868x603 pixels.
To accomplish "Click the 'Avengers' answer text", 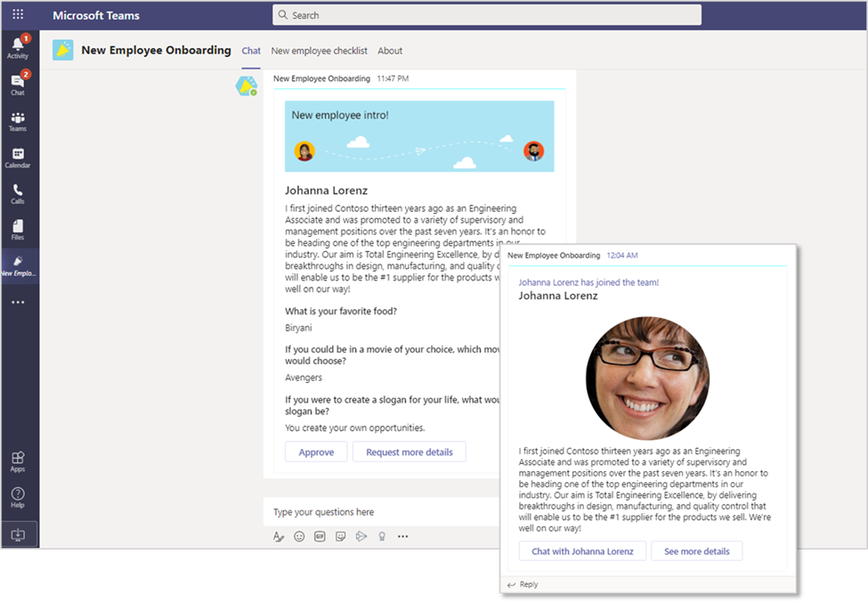I will click(x=304, y=378).
